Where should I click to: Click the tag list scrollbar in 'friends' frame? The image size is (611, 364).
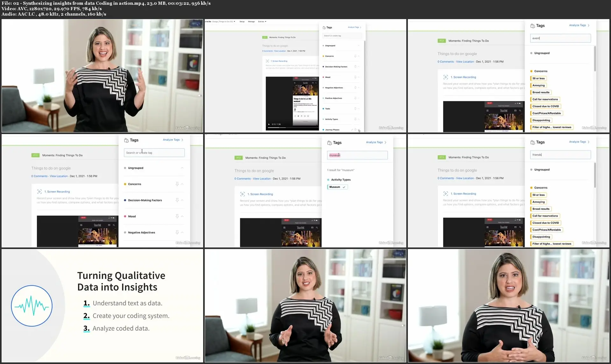pyautogui.click(x=595, y=175)
